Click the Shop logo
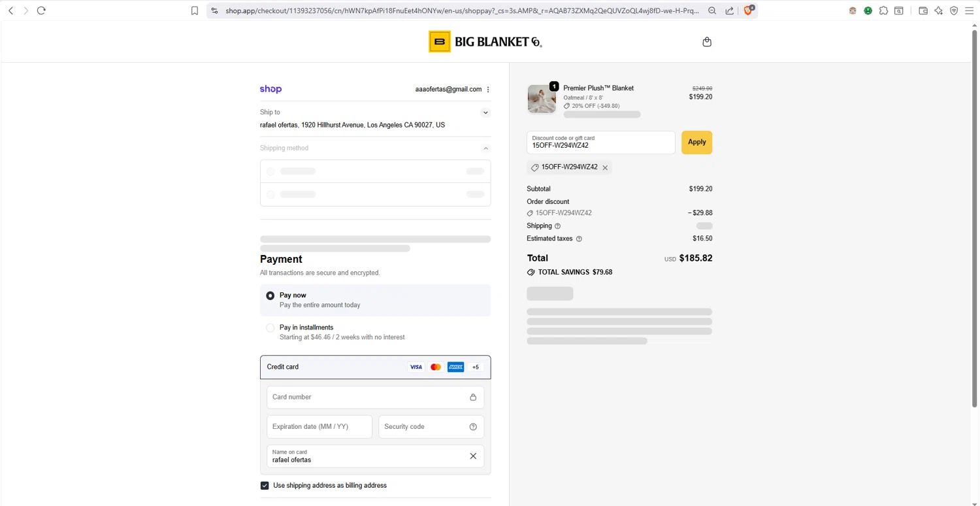Screen dimensions: 980x506 point(270,89)
